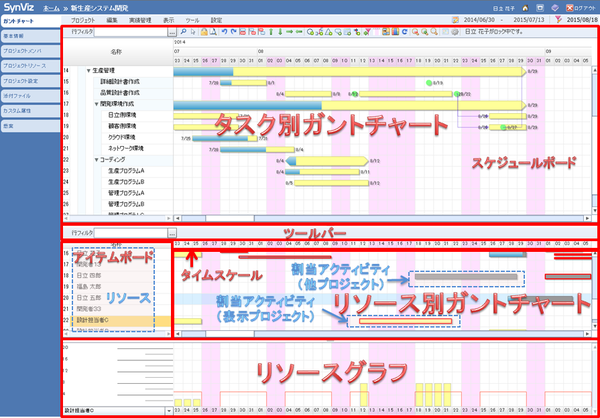Open the 実績管理 menu

[x=140, y=20]
